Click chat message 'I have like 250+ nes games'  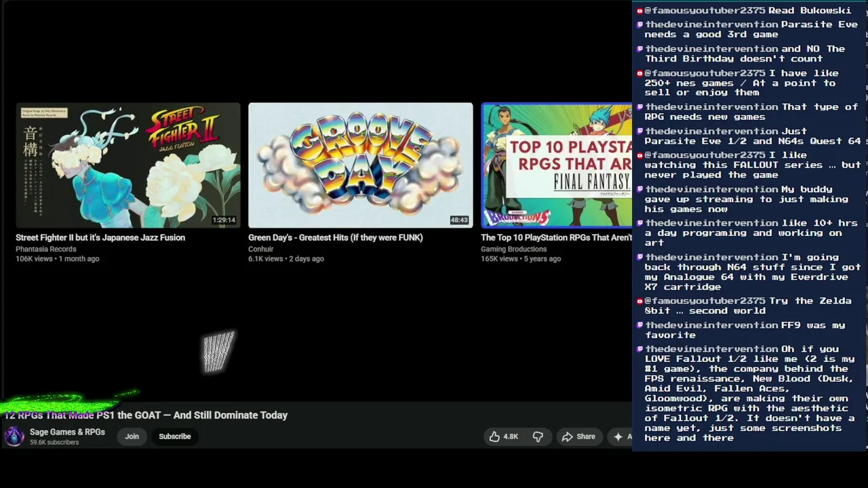tap(738, 83)
